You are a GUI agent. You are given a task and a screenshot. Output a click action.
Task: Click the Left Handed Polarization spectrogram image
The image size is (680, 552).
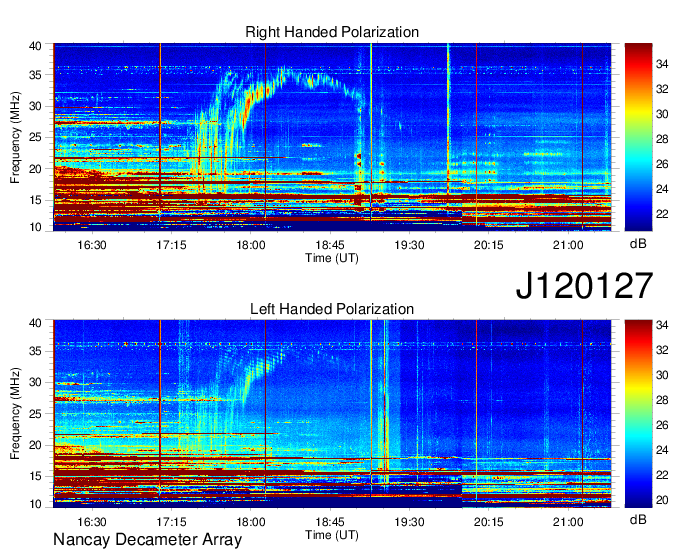[332, 414]
